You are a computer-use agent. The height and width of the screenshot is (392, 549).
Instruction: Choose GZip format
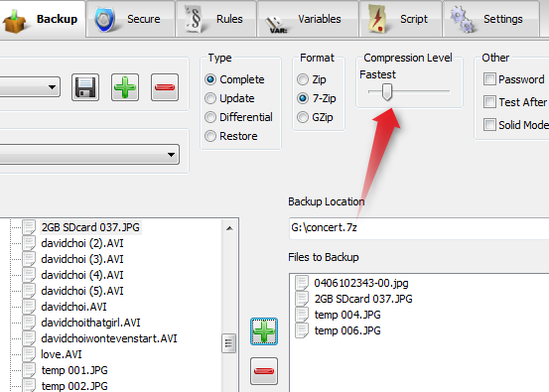pos(315,117)
